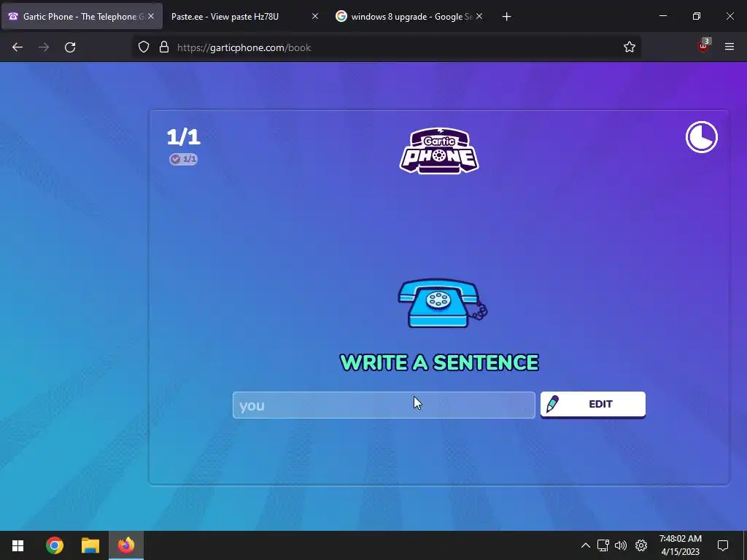Open a new browser tab
The width and height of the screenshot is (747, 560).
coord(506,17)
